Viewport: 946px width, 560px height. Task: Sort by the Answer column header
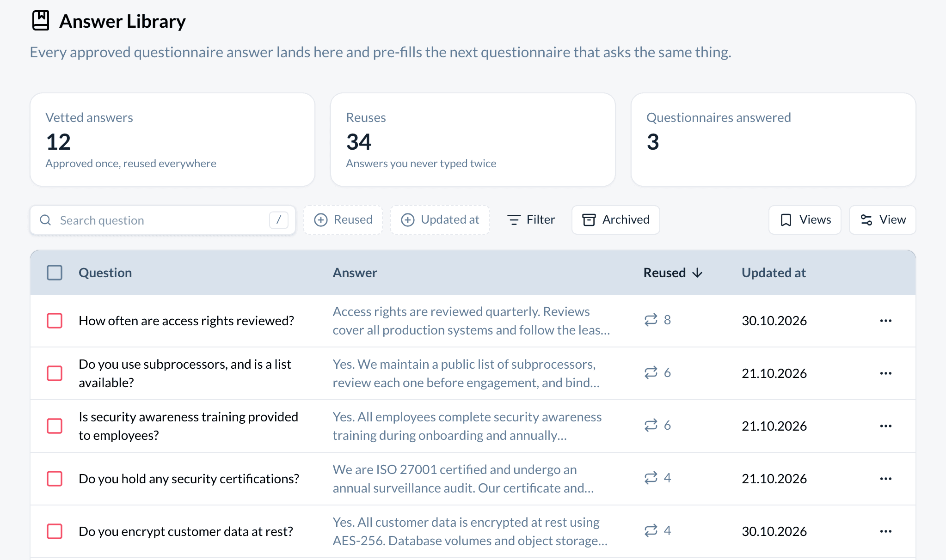[355, 273]
